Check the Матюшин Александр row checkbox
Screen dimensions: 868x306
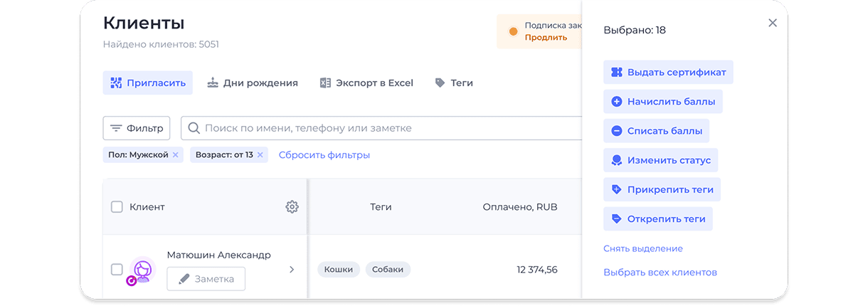(117, 270)
